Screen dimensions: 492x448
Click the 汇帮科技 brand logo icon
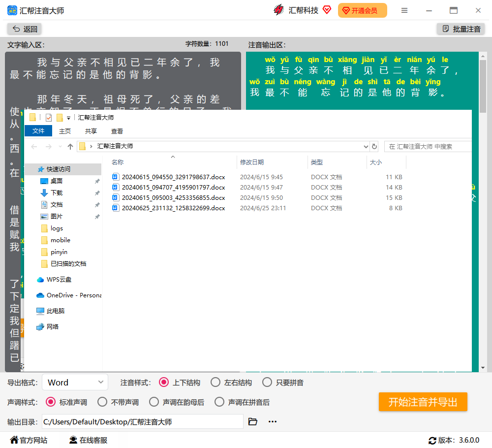click(x=278, y=10)
